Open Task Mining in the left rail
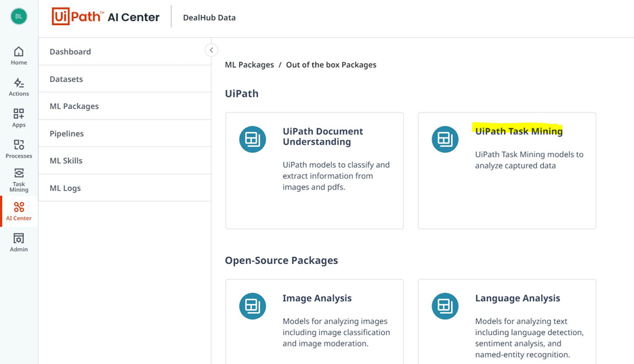Viewport: 634px width, 364px height. [18, 180]
